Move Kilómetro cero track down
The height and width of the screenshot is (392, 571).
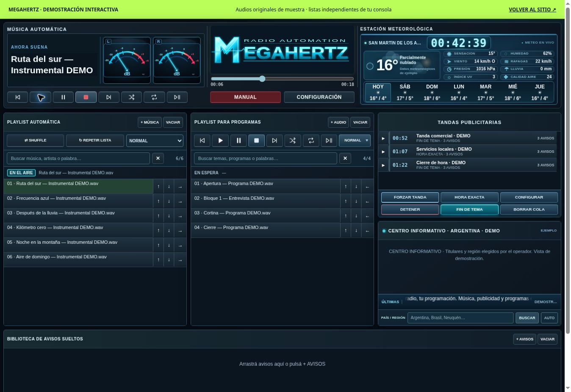(169, 231)
